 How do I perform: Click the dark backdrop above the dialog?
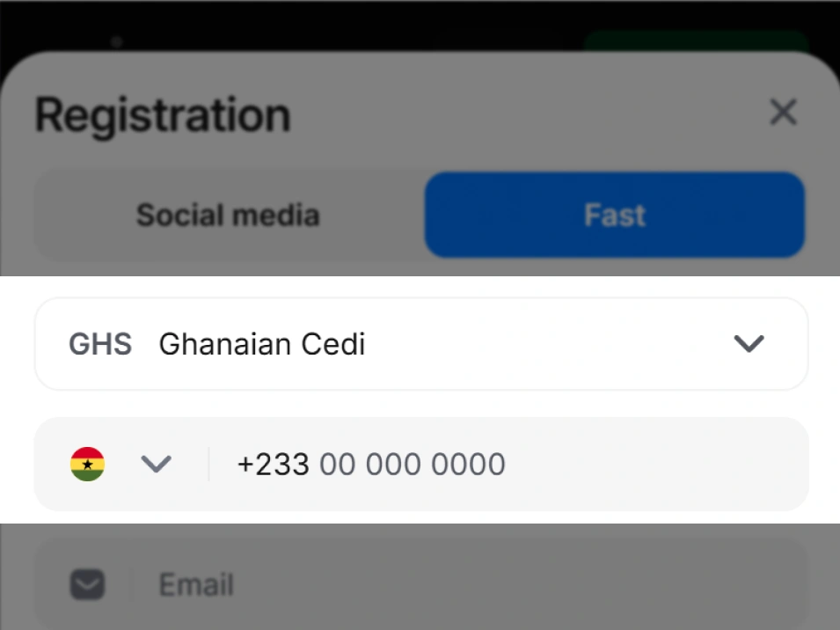pyautogui.click(x=352, y=22)
